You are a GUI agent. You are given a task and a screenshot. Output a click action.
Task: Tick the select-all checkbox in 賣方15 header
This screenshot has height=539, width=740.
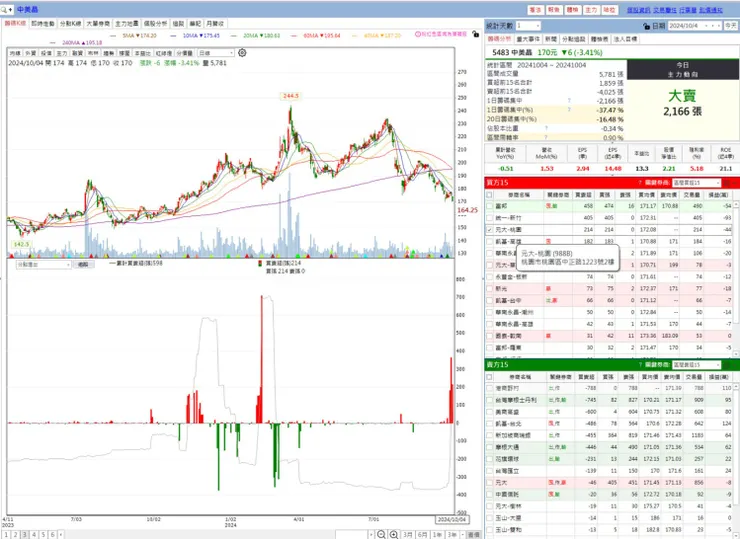pos(489,377)
